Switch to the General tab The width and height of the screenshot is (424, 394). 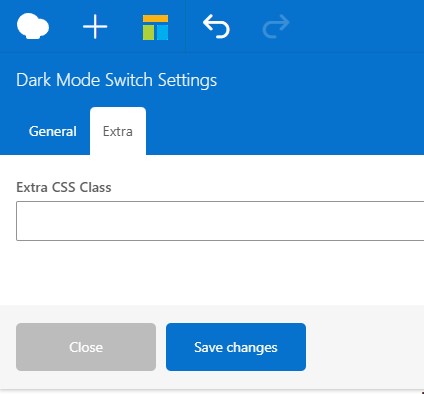point(53,131)
